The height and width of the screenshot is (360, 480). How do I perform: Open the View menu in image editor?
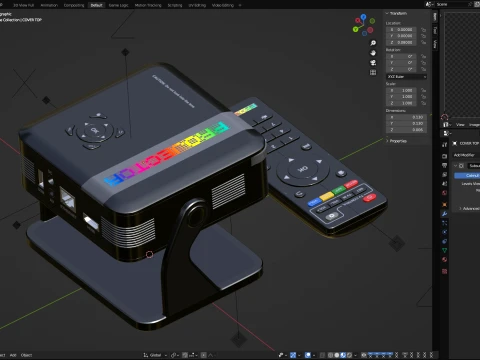(460, 124)
